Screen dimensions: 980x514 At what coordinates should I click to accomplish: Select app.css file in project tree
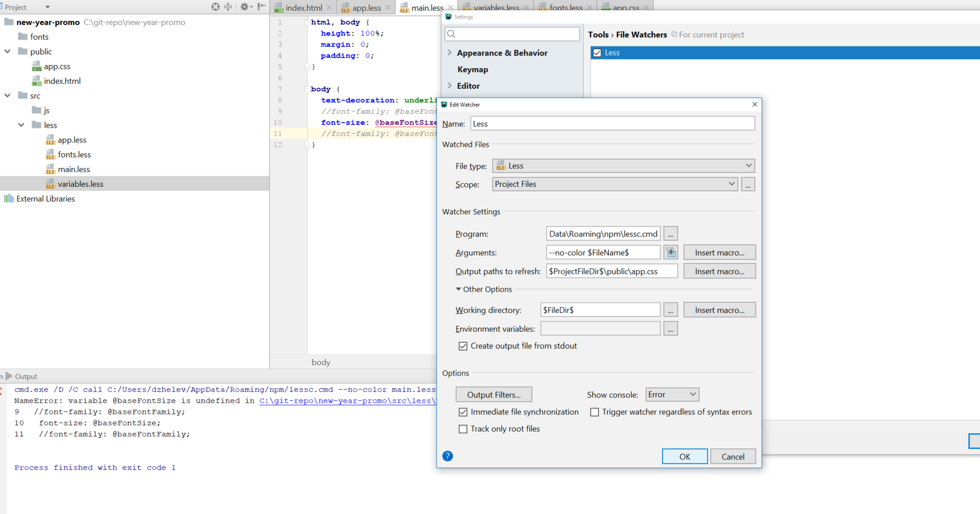57,66
